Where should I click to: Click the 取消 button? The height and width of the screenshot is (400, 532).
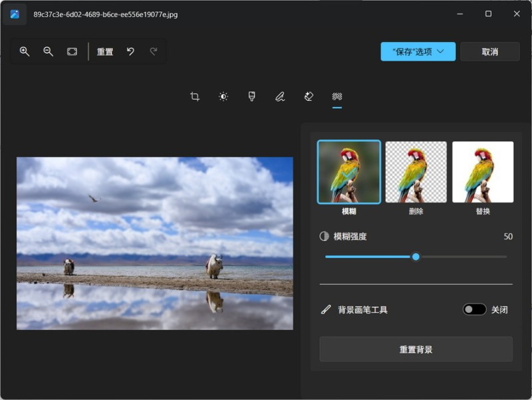coord(489,52)
